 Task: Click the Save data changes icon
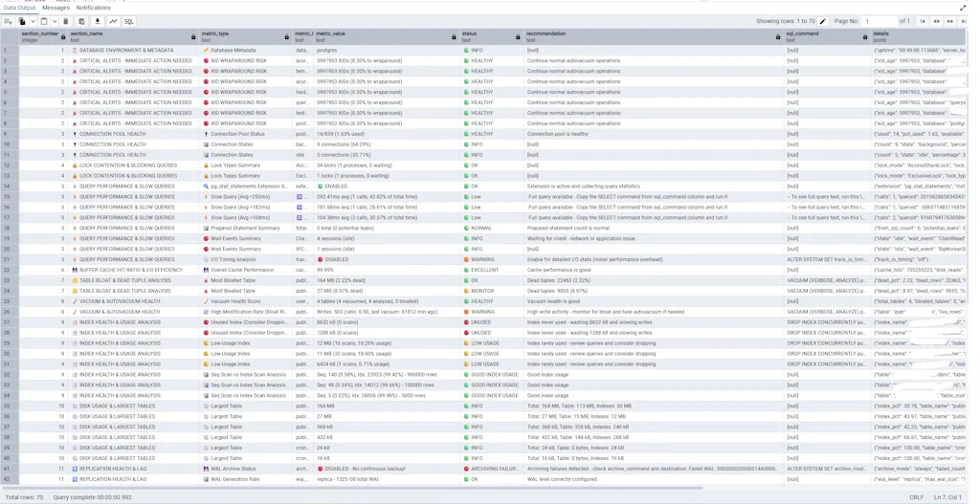click(x=81, y=21)
